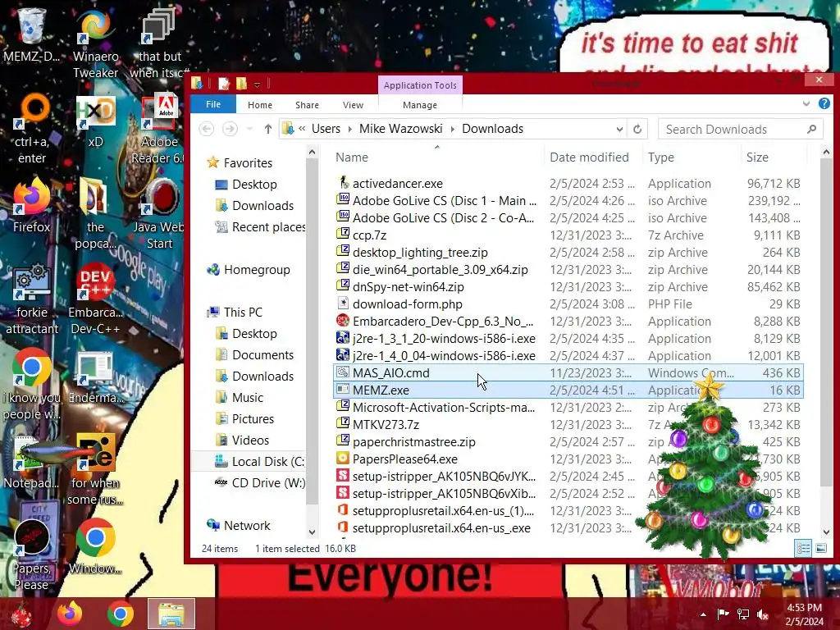Click the File Explorer taskbar button
The width and height of the screenshot is (840, 630).
pos(171,614)
